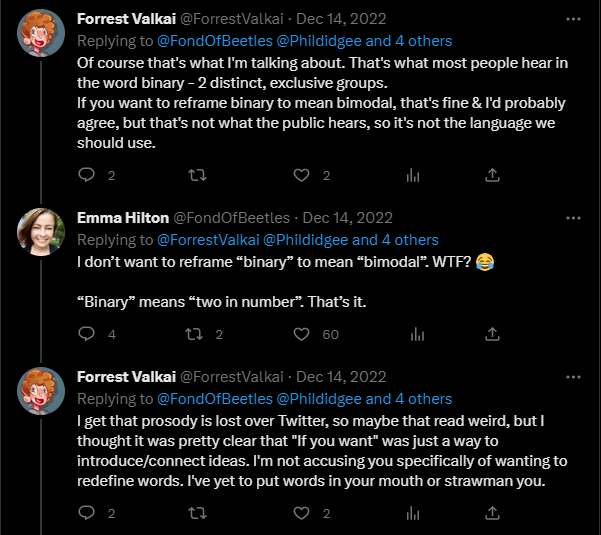View analytics of first Forrest Valkai tweet

point(413,175)
